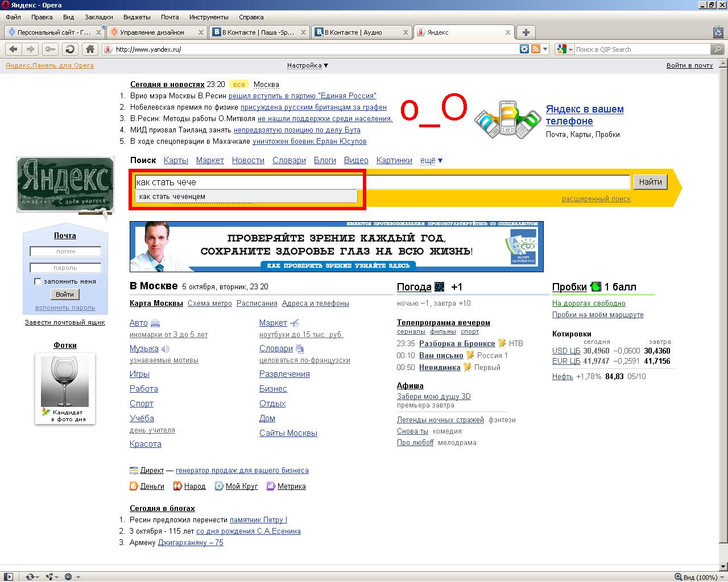Click the speaker icon next to Музыка
Screen dimensions: 728x582
(x=166, y=349)
